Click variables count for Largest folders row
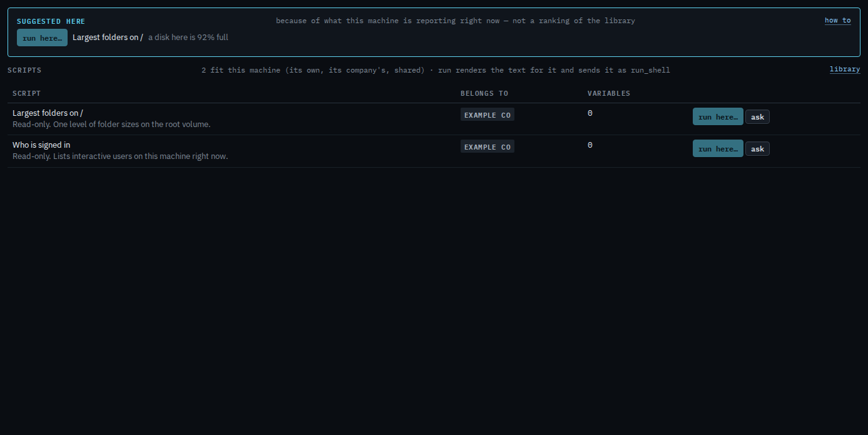Screen dimensions: 868x435 pyautogui.click(x=590, y=113)
